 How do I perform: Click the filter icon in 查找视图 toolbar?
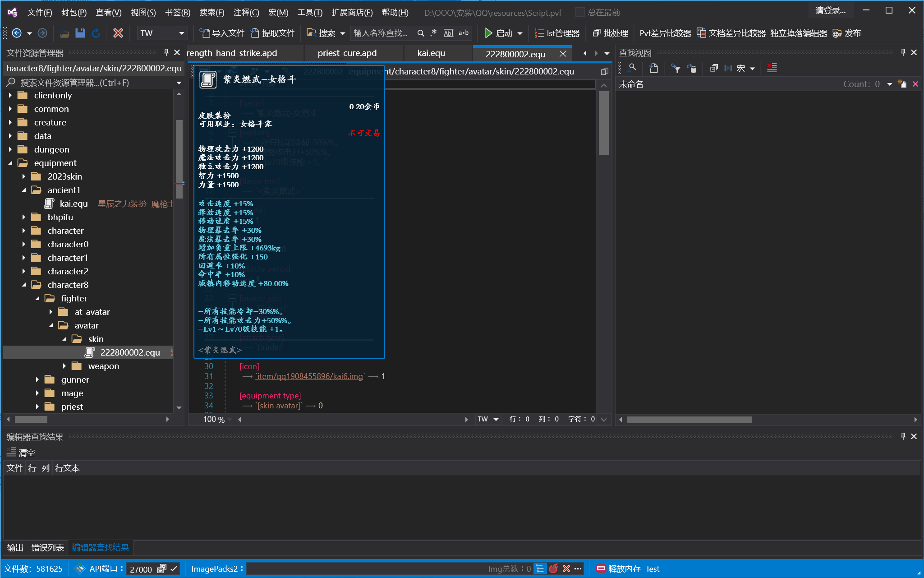(676, 69)
